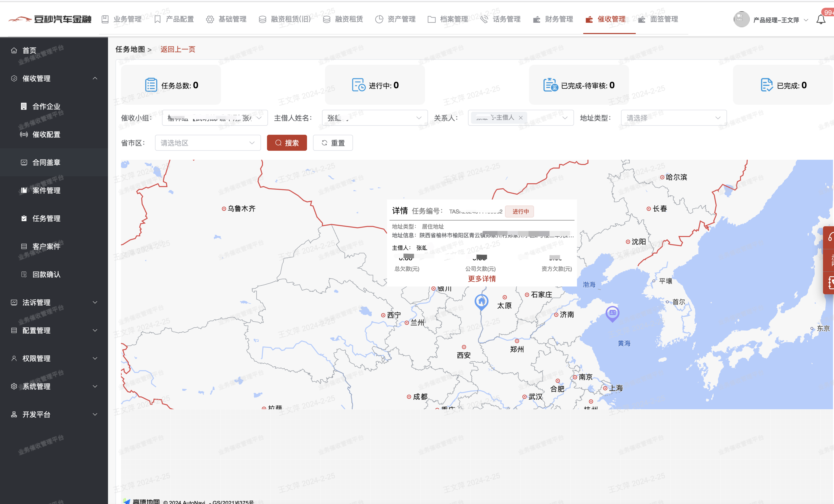Select 任务管理 in the sidebar
Screen dimensions: 834x504
pyautogui.click(x=46, y=218)
